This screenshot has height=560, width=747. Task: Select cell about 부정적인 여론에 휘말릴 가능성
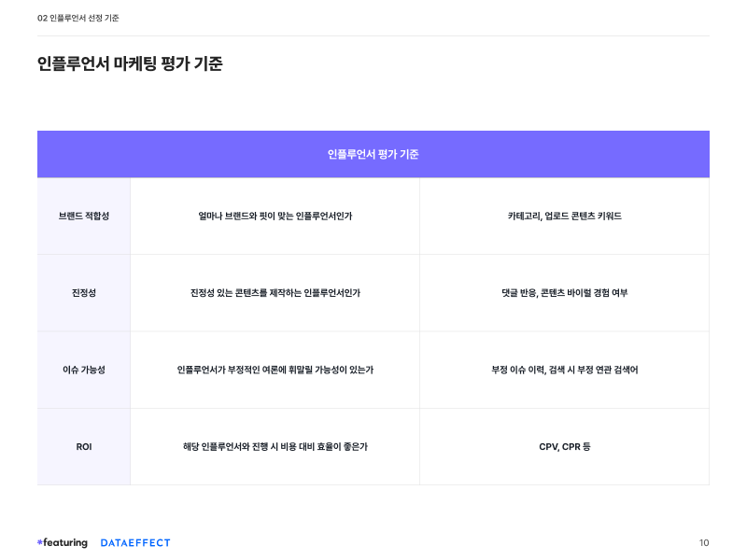(275, 370)
